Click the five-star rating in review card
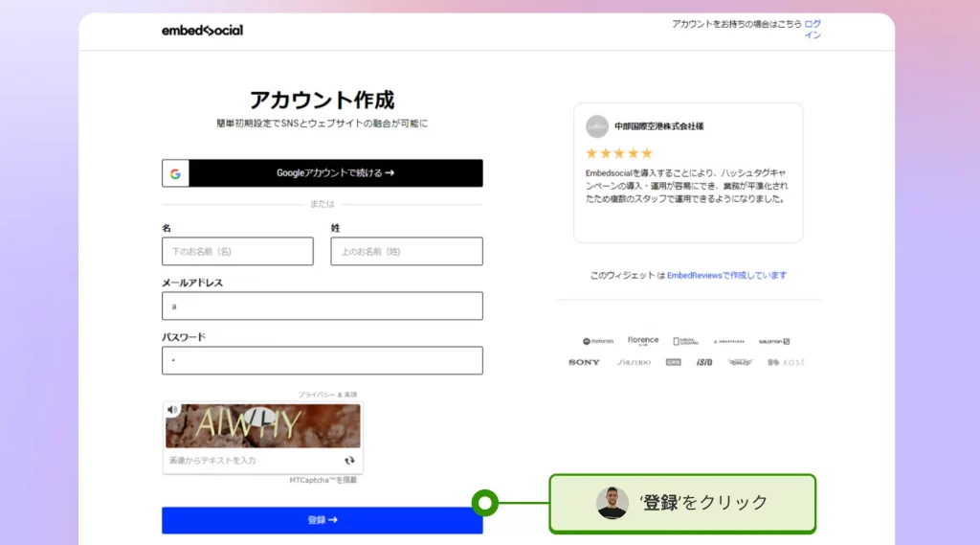 pos(618,153)
